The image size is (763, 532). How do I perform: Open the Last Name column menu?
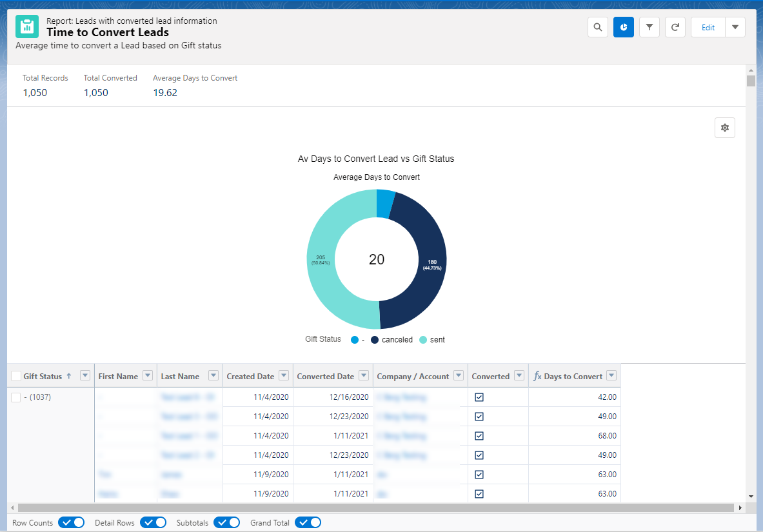click(213, 376)
